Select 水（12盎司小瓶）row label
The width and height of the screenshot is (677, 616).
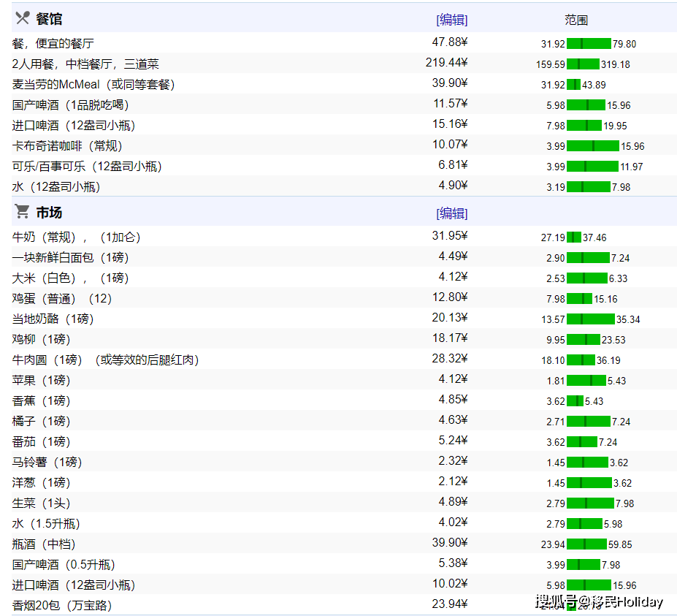pyautogui.click(x=56, y=186)
